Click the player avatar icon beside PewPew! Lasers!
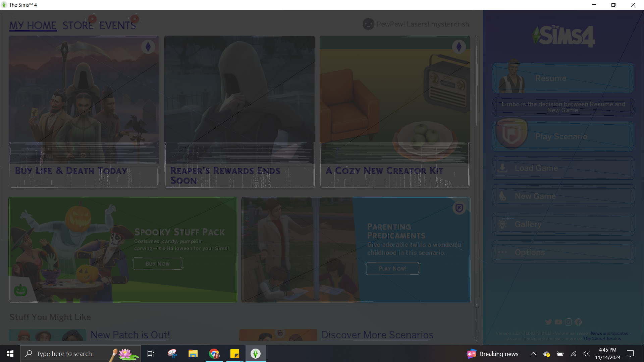The width and height of the screenshot is (644, 362). pos(368,24)
